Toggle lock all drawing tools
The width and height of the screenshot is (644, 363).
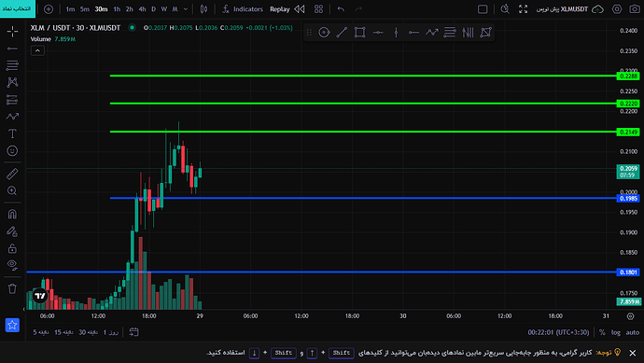12,248
